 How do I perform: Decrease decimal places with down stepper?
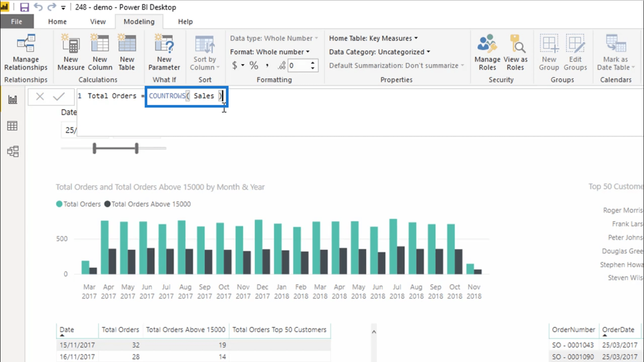[x=313, y=68]
